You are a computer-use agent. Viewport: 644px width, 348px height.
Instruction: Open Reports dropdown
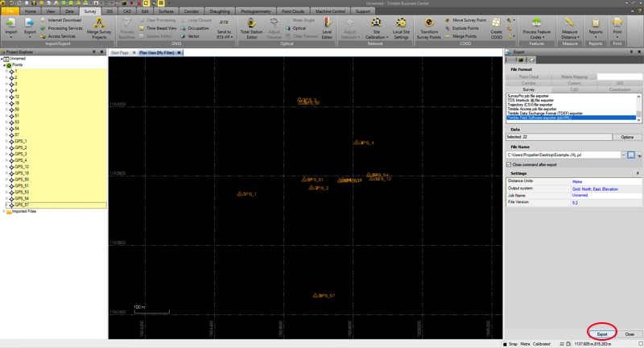[596, 37]
